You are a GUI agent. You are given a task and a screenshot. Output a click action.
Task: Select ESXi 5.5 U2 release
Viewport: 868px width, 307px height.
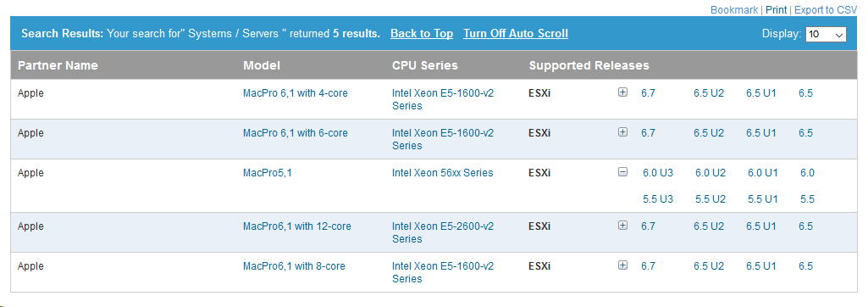[x=710, y=199]
